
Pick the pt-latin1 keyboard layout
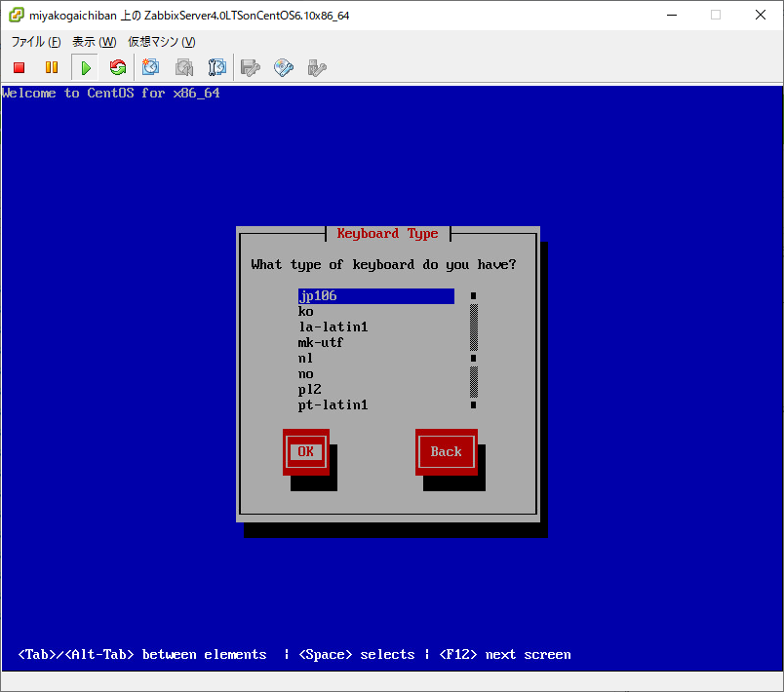(376, 404)
